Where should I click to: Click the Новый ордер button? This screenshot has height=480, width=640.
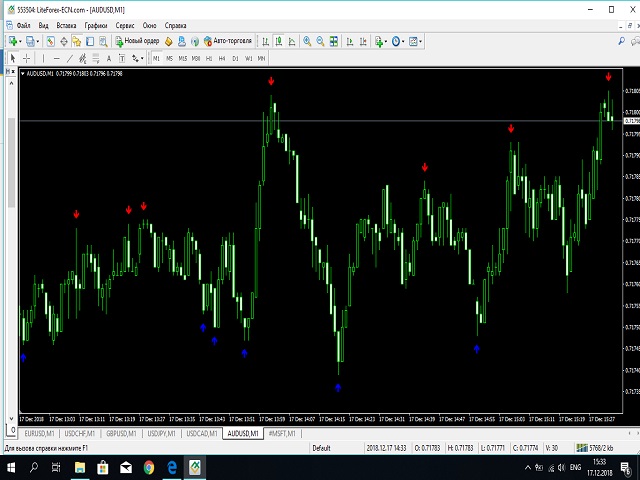[137, 41]
